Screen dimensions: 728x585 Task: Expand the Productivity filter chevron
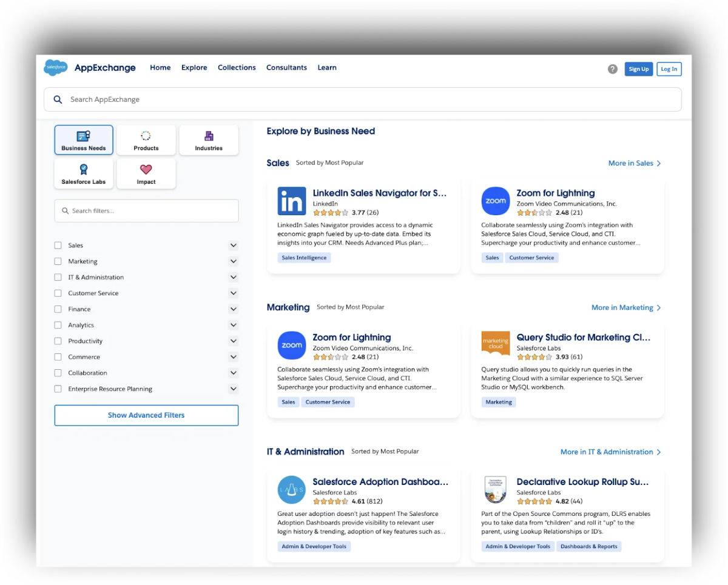click(x=234, y=341)
